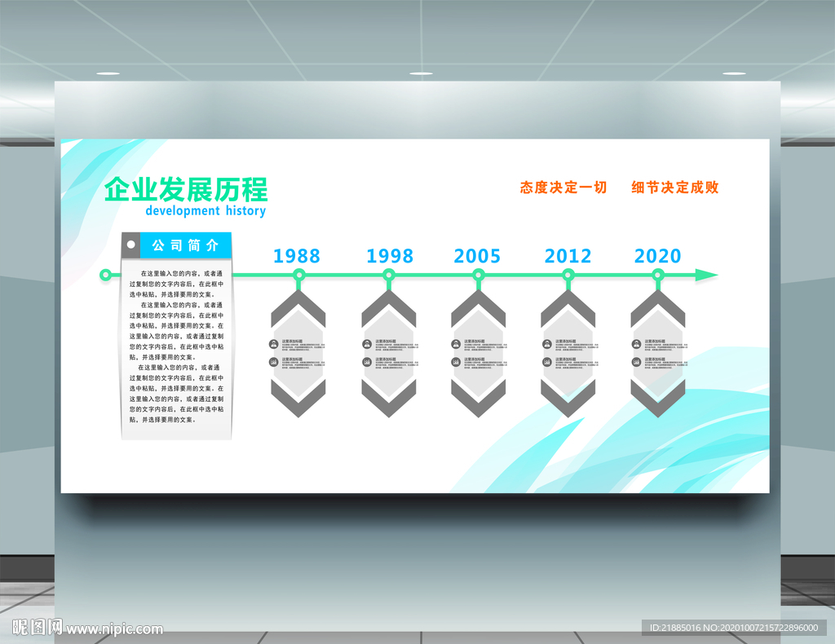
Task: Click the green arrowhead ending the timeline
Action: 707,276
